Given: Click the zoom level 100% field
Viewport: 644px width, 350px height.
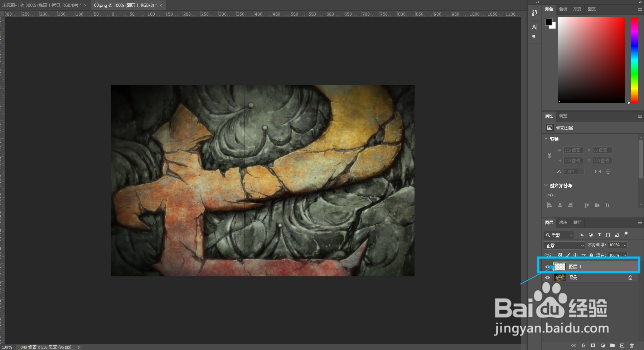Looking at the screenshot, I should point(7,347).
